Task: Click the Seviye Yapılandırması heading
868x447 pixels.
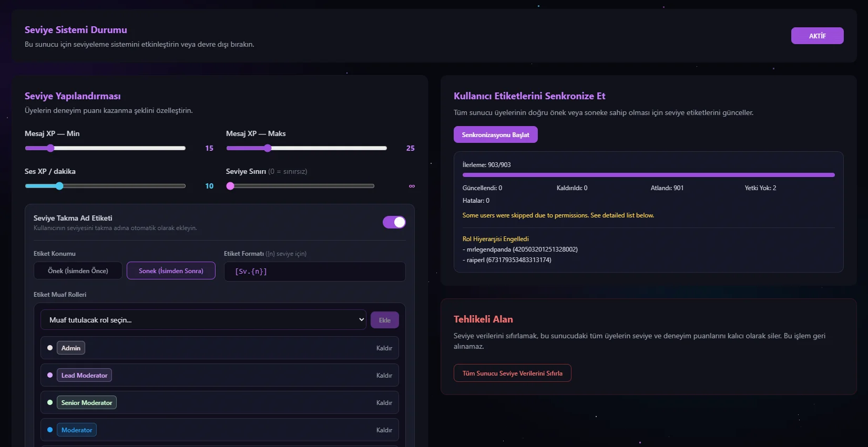Action: (x=73, y=96)
